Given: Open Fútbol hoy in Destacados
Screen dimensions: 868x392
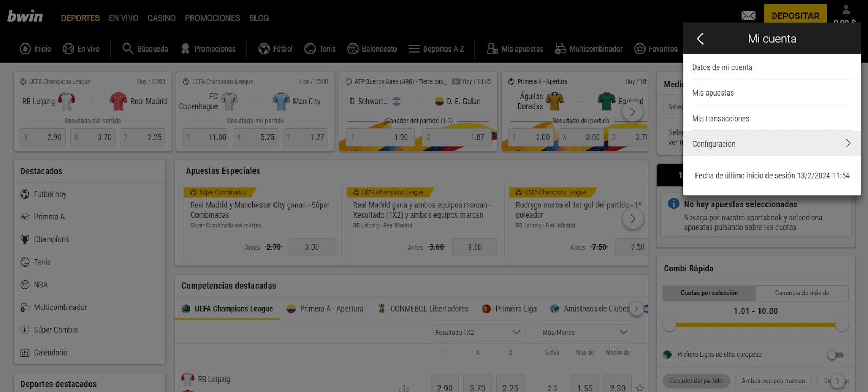Looking at the screenshot, I should click(43, 194).
